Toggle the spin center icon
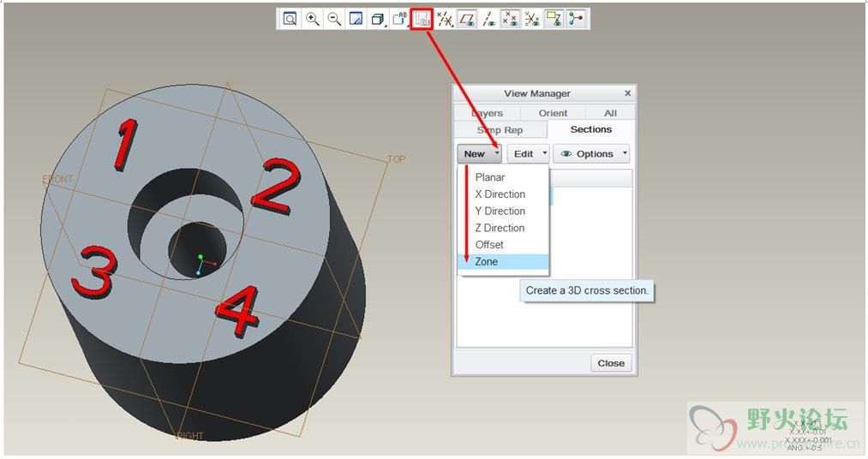 point(576,19)
